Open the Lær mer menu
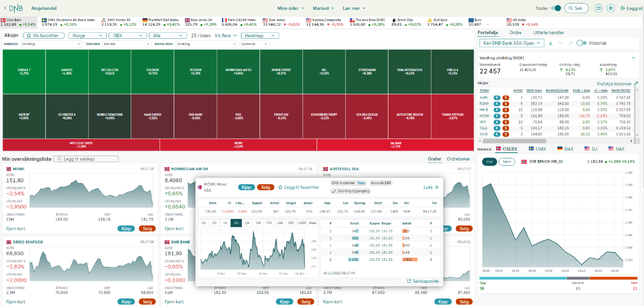This screenshot has height=306, width=644. click(354, 9)
